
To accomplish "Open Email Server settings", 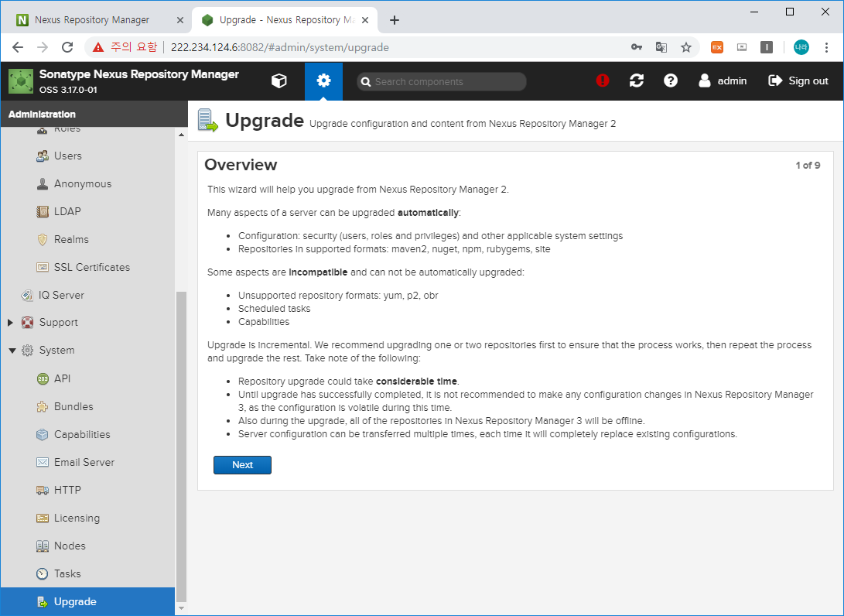I will [84, 462].
